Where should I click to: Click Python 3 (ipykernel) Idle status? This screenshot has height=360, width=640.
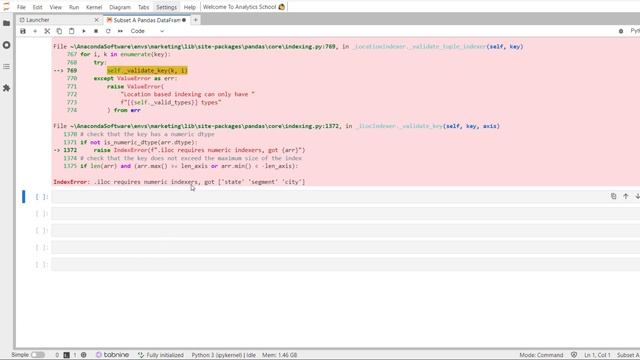pyautogui.click(x=224, y=355)
